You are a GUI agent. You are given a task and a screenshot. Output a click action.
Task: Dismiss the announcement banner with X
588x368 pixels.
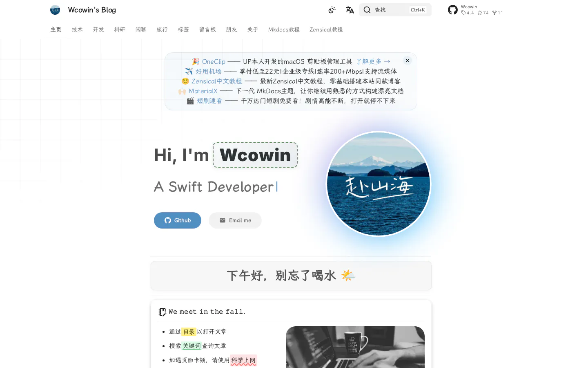[x=408, y=61]
